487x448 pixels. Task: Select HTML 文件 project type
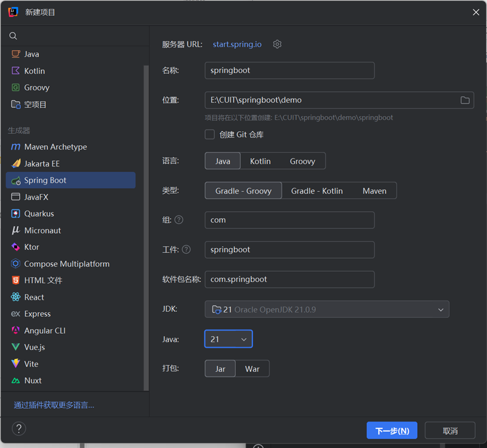pos(71,280)
